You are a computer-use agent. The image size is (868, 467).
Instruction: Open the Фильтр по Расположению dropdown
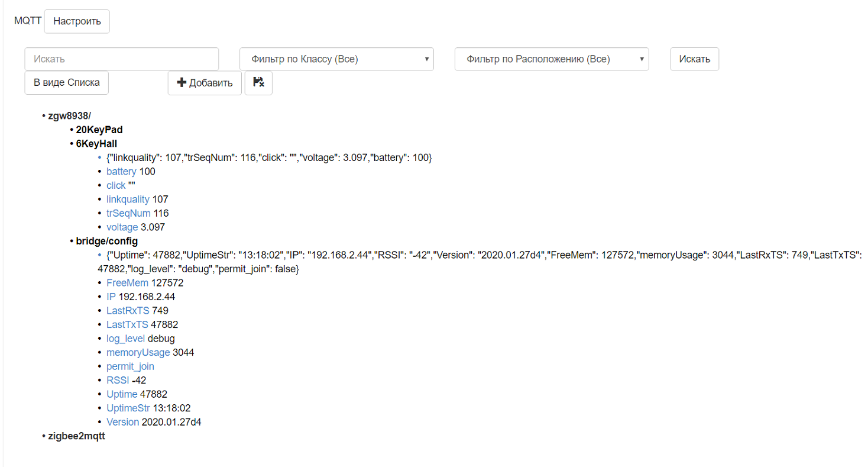click(x=551, y=59)
